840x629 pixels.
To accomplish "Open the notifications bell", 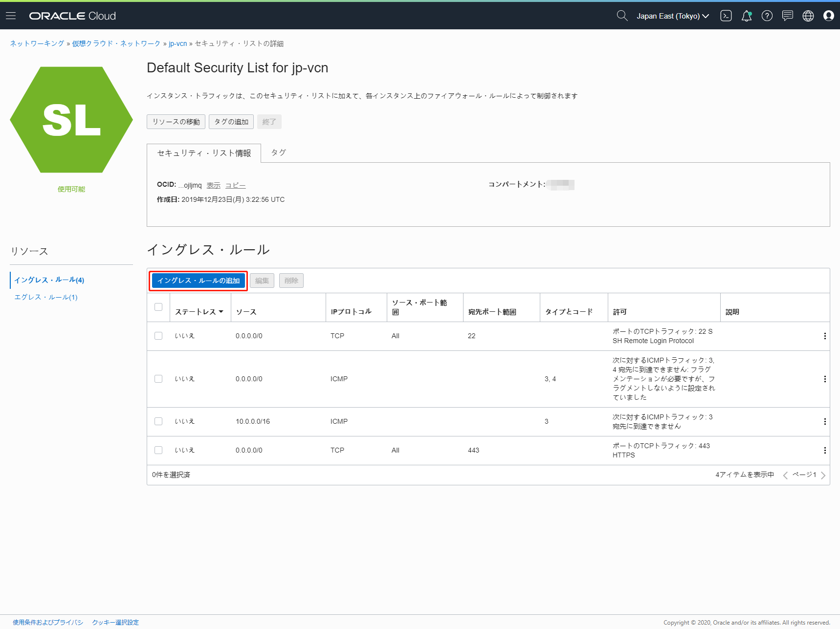I will [x=746, y=16].
